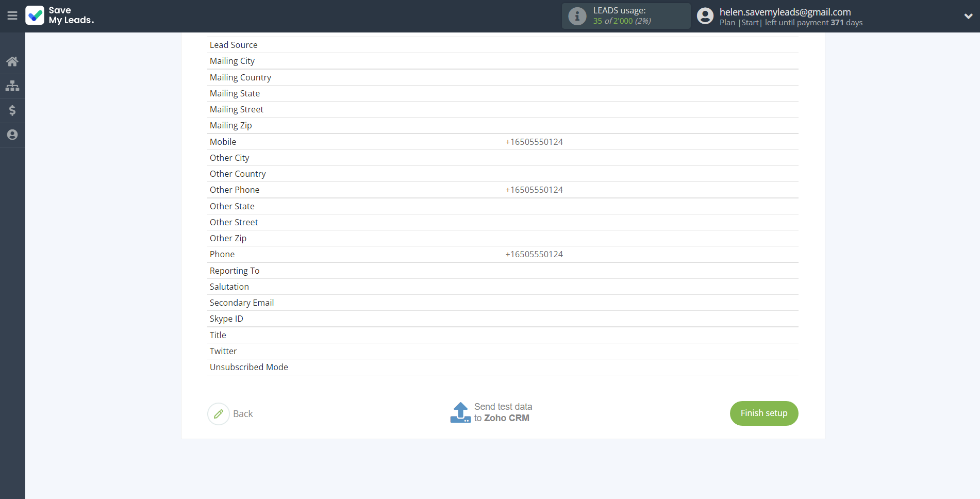
Task: Select the Mailing Zip row
Action: point(503,125)
